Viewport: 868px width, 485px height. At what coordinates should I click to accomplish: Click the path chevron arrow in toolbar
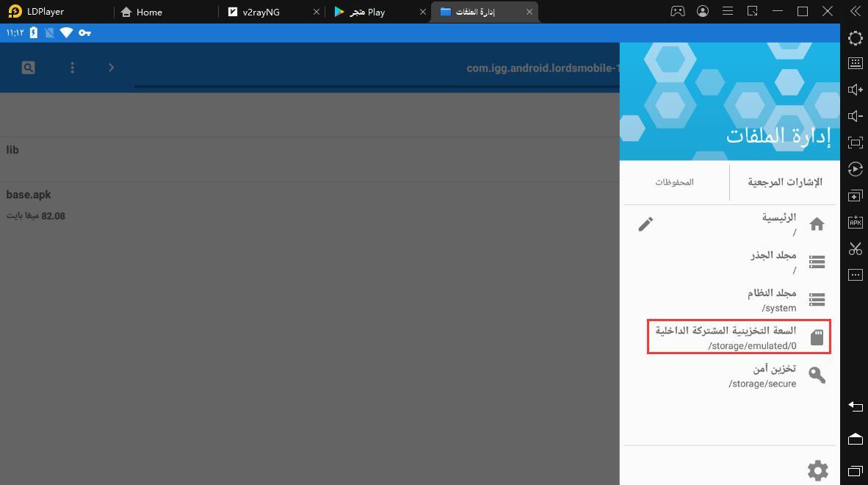coord(112,68)
